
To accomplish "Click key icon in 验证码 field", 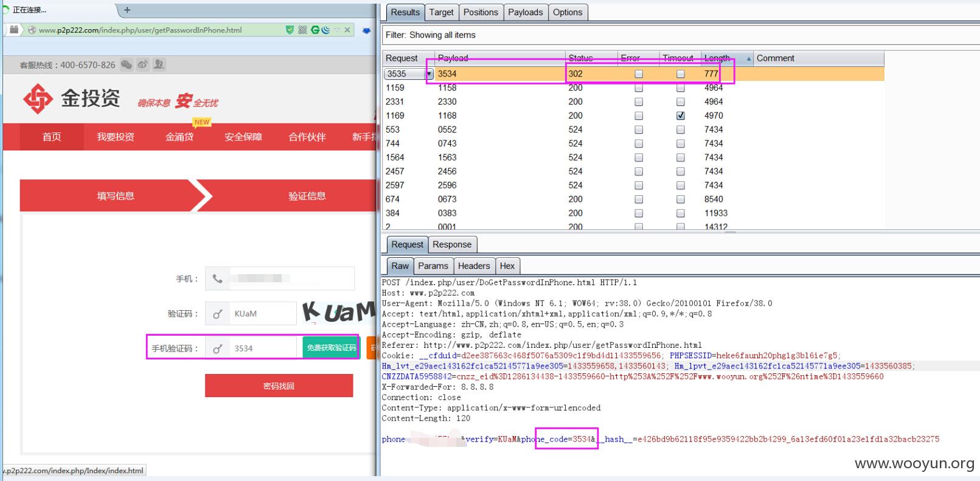I will click(217, 314).
